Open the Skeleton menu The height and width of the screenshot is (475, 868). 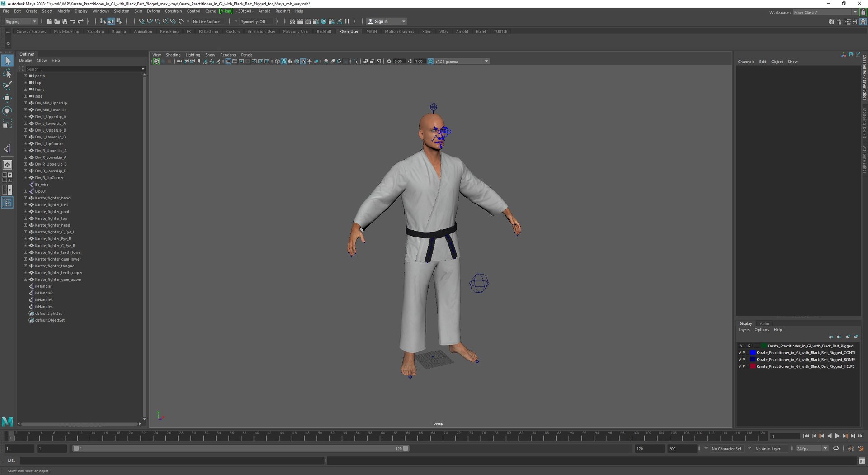click(x=121, y=11)
